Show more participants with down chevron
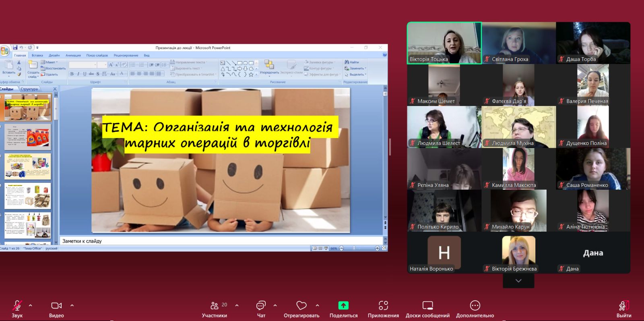 tap(518, 281)
